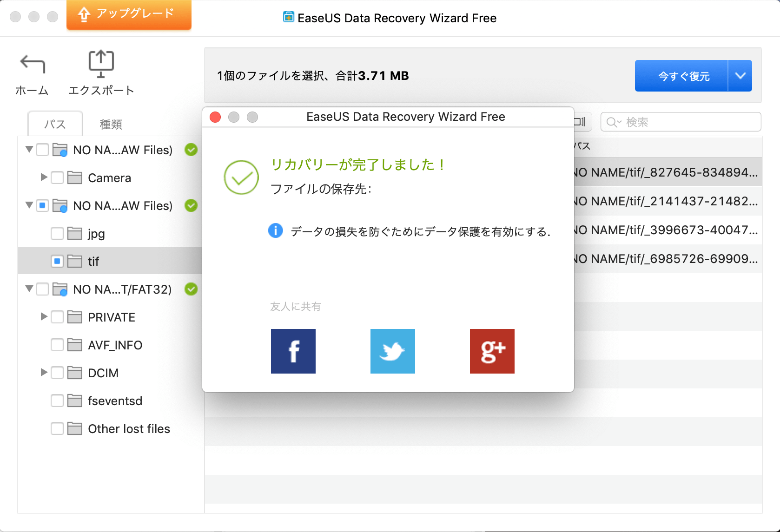Select row NO NAME/tif/_827645-834894
The width and height of the screenshot is (780, 532).
tap(668, 172)
